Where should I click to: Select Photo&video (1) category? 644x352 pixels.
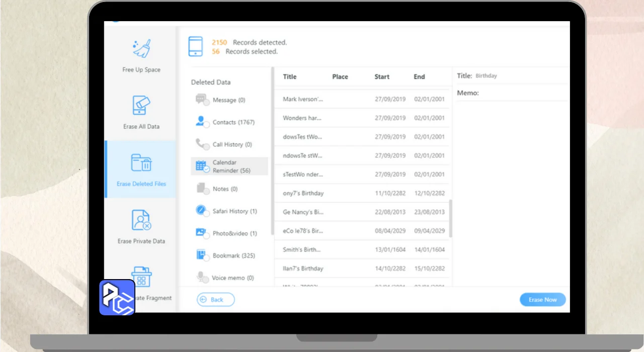tap(234, 233)
